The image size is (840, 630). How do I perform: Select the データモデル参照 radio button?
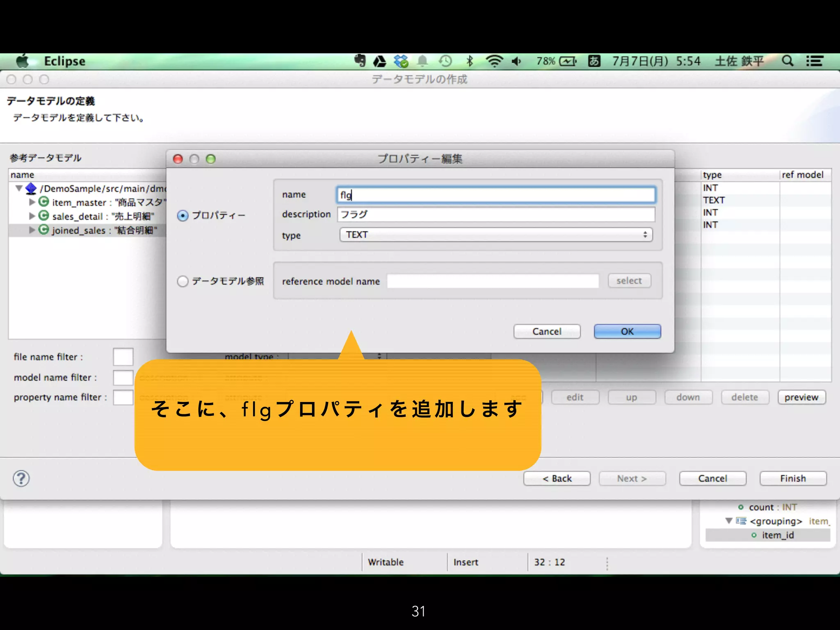point(183,281)
